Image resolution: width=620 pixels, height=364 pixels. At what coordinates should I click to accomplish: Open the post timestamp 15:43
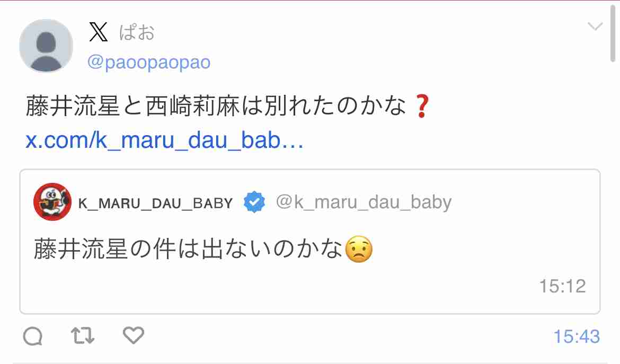(x=577, y=337)
